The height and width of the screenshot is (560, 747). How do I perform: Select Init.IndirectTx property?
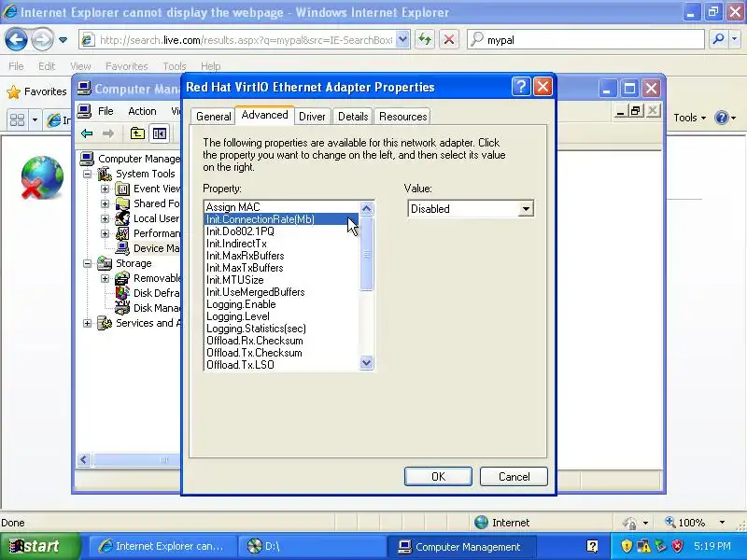[281, 244]
